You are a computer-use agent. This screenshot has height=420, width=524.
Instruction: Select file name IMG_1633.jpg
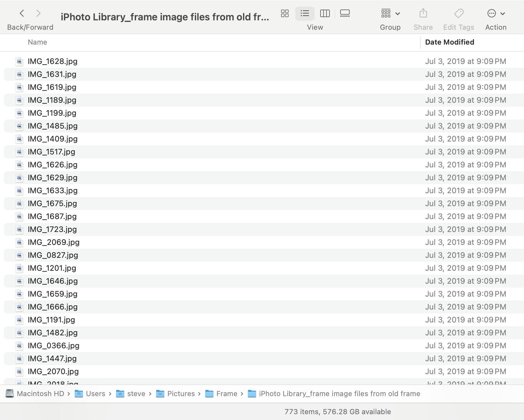(53, 191)
